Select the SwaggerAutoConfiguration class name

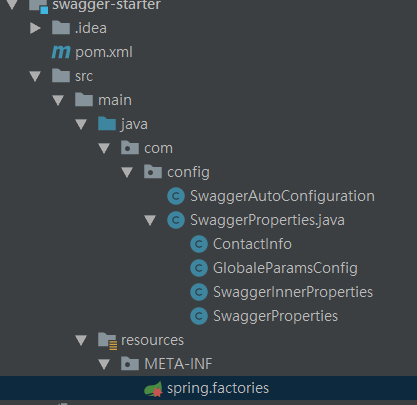pyautogui.click(x=282, y=196)
